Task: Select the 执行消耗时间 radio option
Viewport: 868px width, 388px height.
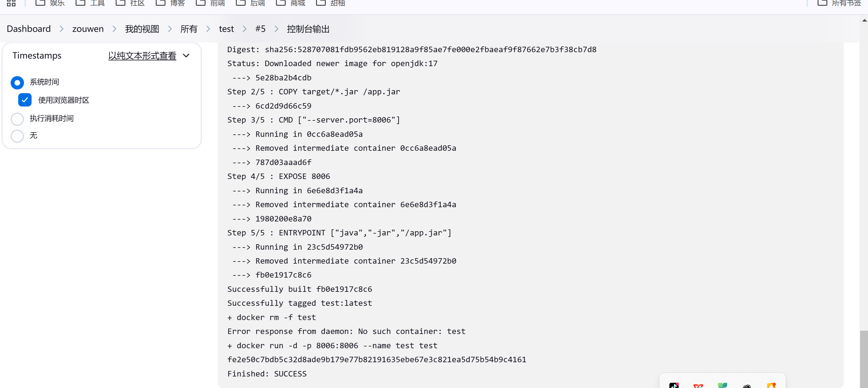Action: tap(17, 119)
